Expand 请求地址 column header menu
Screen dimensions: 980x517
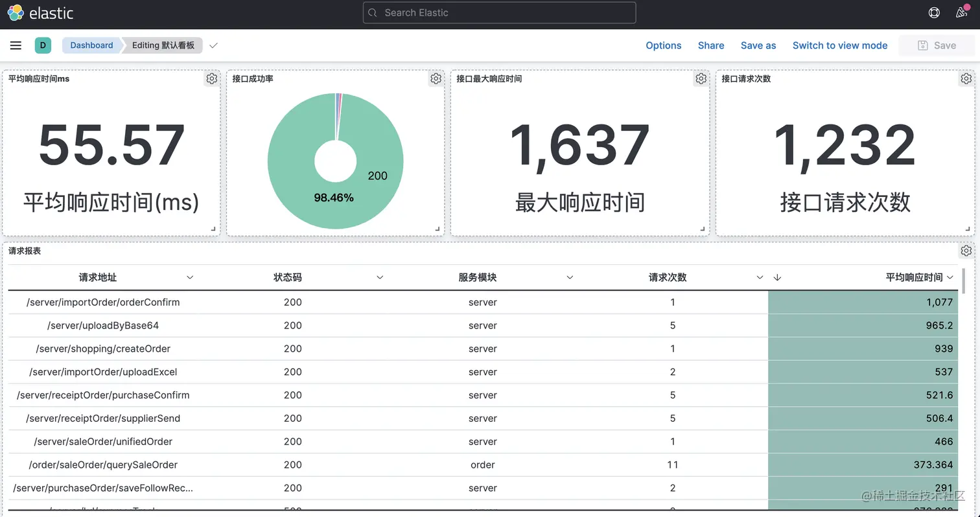pyautogui.click(x=190, y=277)
